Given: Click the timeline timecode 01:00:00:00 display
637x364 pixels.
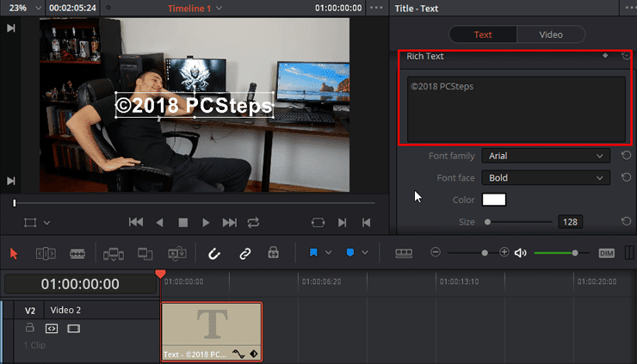Looking at the screenshot, I should [80, 284].
